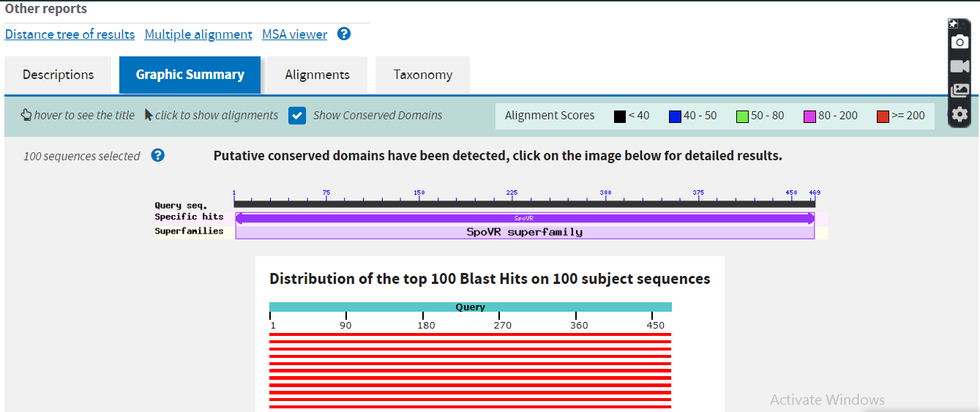The width and height of the screenshot is (980, 412).
Task: Switch to the Descriptions tab
Action: pyautogui.click(x=58, y=75)
